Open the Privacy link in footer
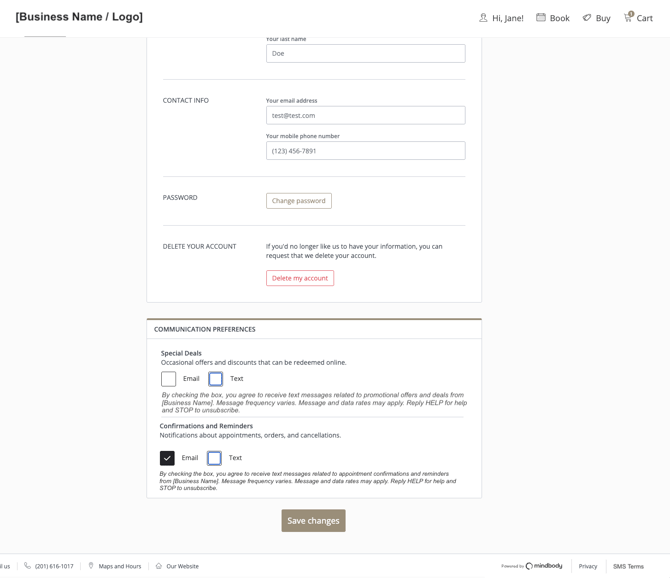 coord(588,566)
